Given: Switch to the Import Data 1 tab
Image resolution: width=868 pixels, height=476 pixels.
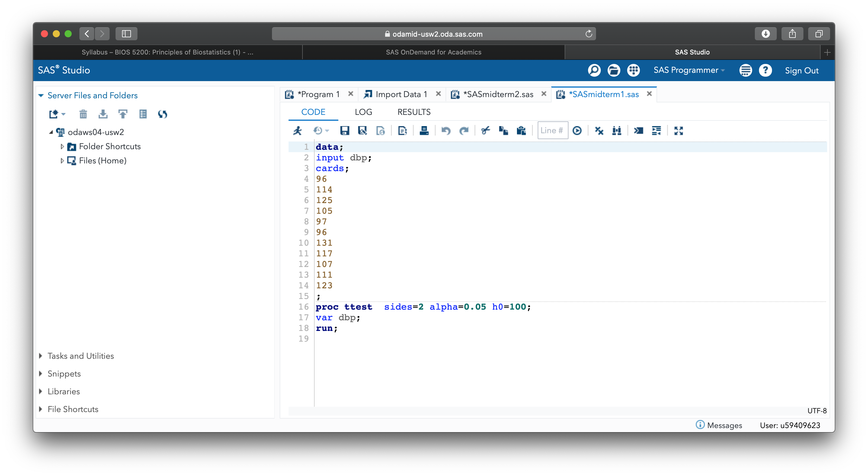Looking at the screenshot, I should pos(401,94).
